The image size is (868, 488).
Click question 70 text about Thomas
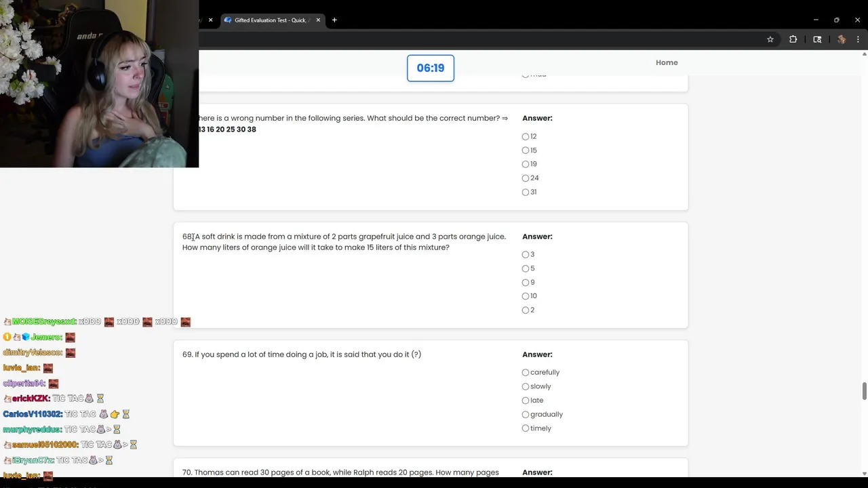pos(340,472)
